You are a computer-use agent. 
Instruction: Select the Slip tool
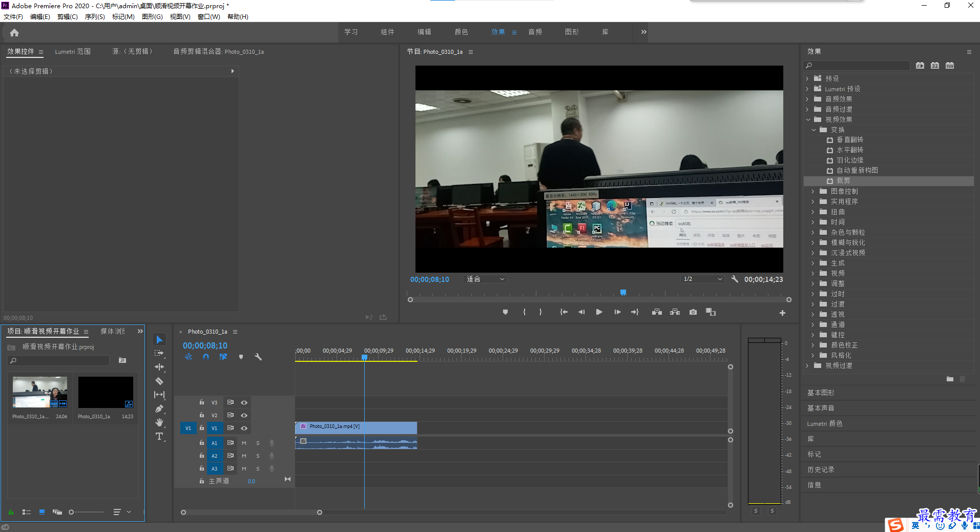pyautogui.click(x=159, y=395)
